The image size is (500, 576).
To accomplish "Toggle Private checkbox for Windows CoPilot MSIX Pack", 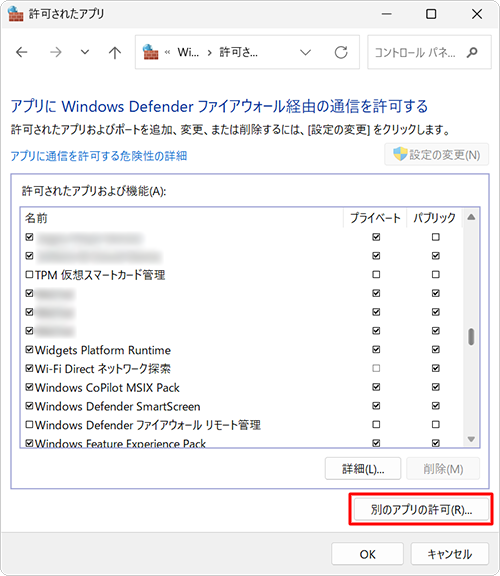I will [376, 387].
